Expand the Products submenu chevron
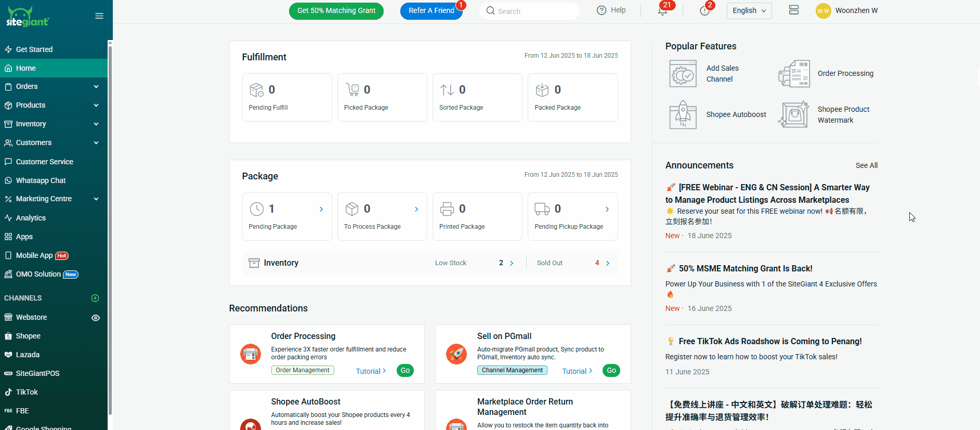This screenshot has height=430, width=980. [96, 105]
